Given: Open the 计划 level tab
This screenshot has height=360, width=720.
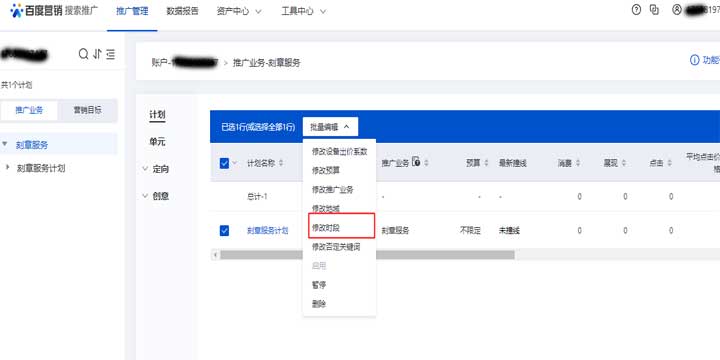Looking at the screenshot, I should point(157,115).
